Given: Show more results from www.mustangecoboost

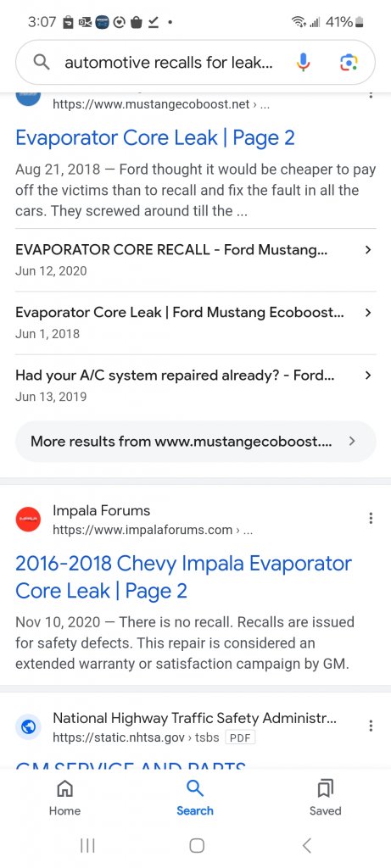Looking at the screenshot, I should pyautogui.click(x=195, y=441).
